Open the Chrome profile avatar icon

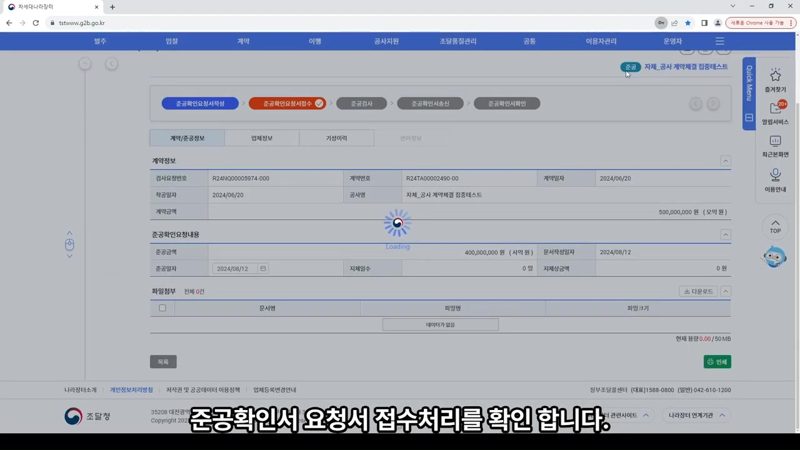717,23
